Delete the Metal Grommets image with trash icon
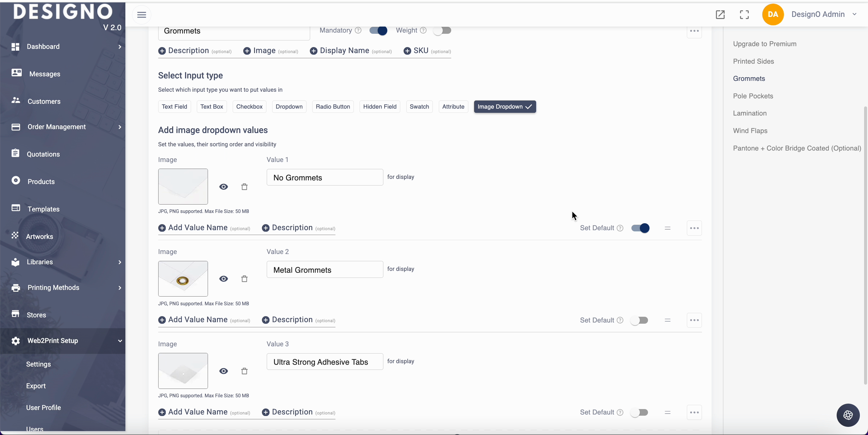Image resolution: width=868 pixels, height=435 pixels. (244, 279)
